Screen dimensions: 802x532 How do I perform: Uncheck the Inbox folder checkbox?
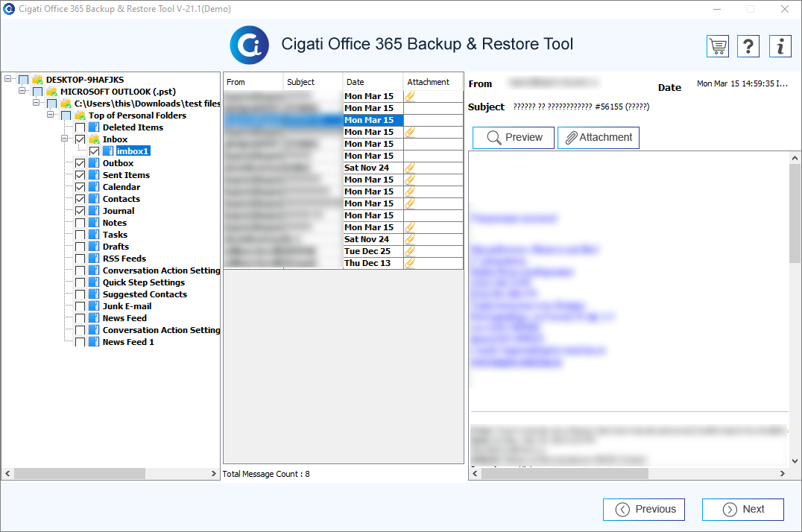click(x=80, y=139)
